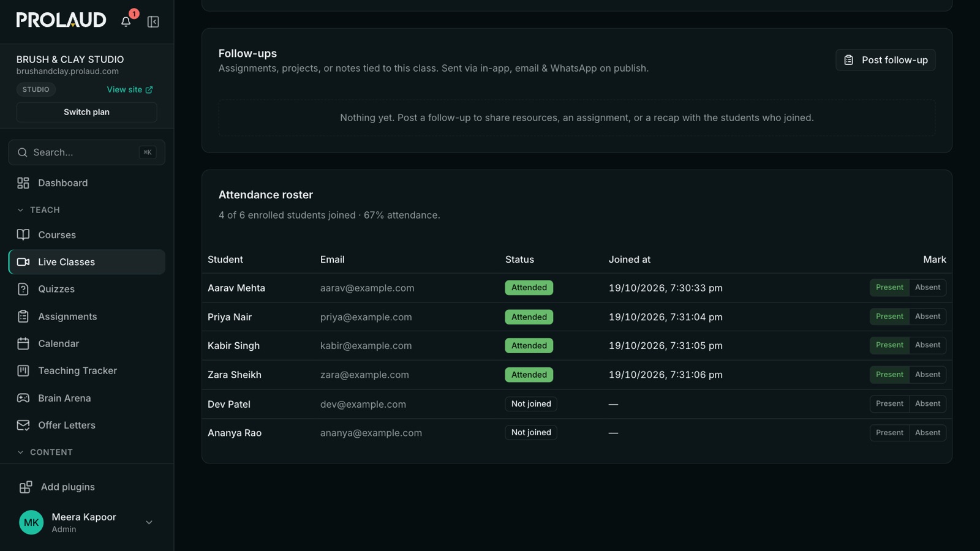
Task: Open the View site link
Action: [130, 89]
